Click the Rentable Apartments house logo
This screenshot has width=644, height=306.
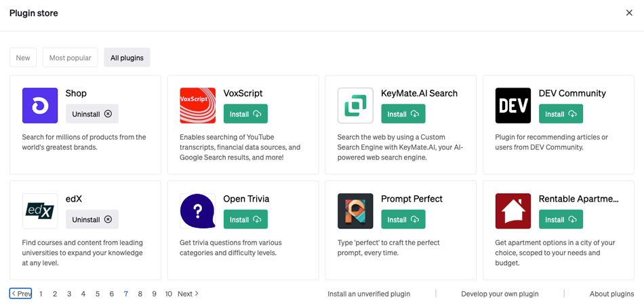tap(513, 211)
